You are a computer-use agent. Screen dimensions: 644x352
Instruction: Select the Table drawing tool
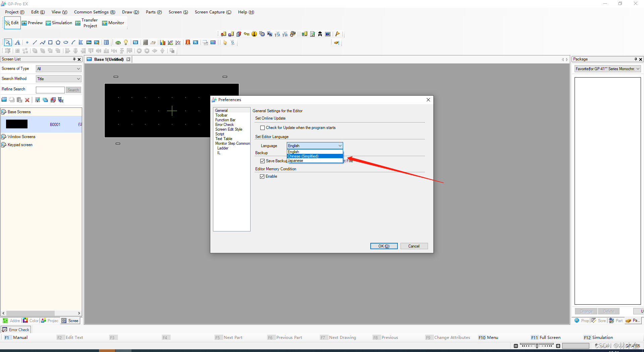point(106,42)
